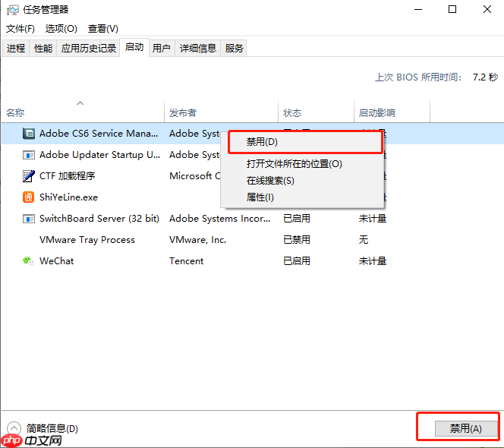Screen dimensions: 504x448
Task: Click the VMware, Inc. publisher cell
Action: pos(198,240)
